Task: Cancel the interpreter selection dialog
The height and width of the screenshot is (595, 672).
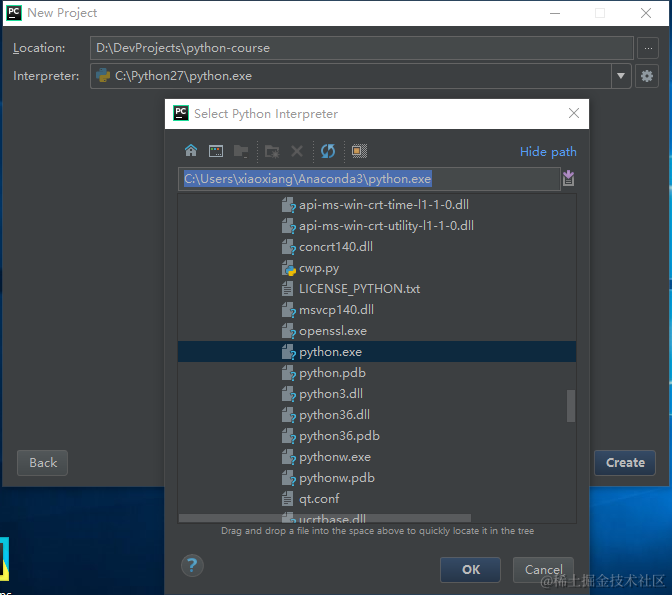Action: click(x=543, y=570)
